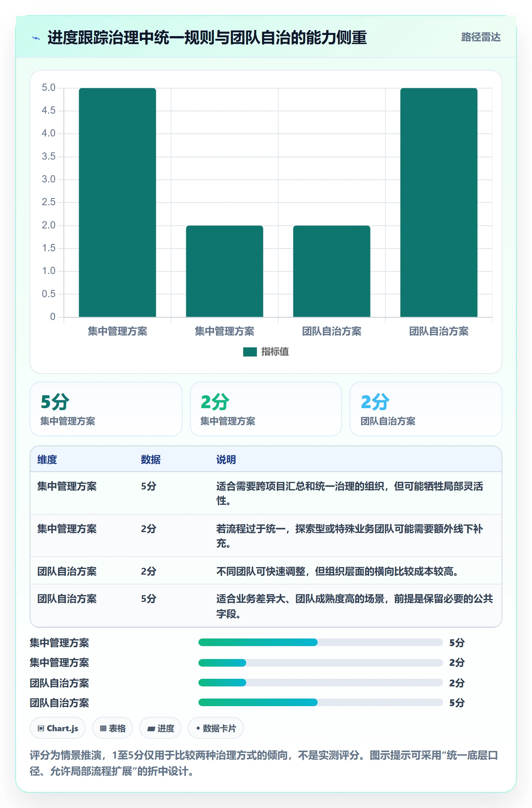Click the 进度 tag
This screenshot has height=808, width=532.
[160, 728]
